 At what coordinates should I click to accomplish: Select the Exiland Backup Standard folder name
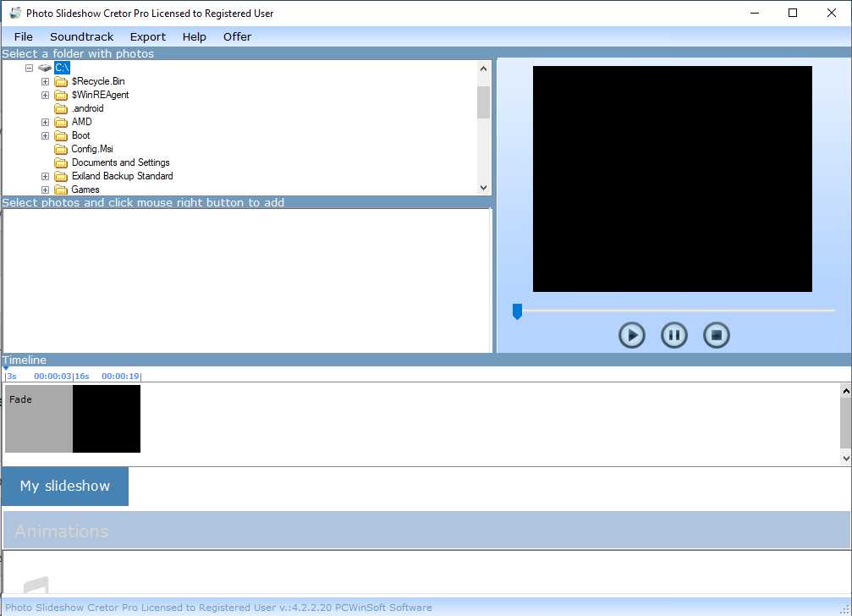click(x=122, y=176)
